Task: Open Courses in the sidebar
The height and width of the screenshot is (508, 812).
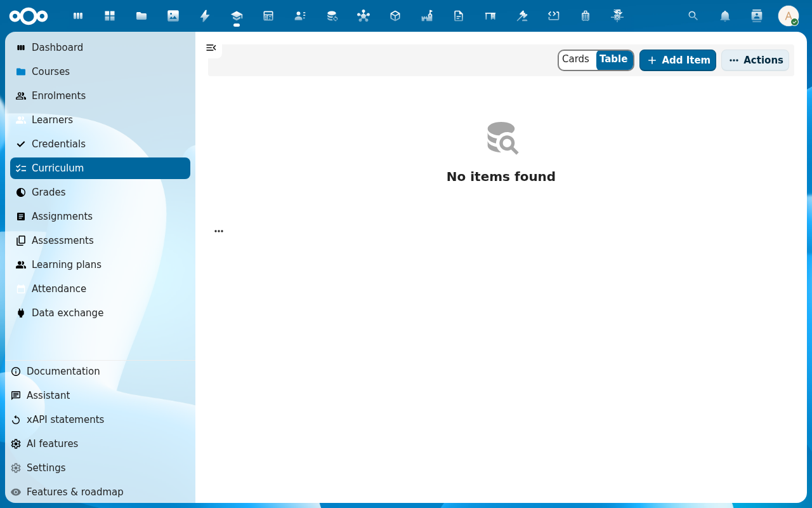Action: click(x=100, y=72)
